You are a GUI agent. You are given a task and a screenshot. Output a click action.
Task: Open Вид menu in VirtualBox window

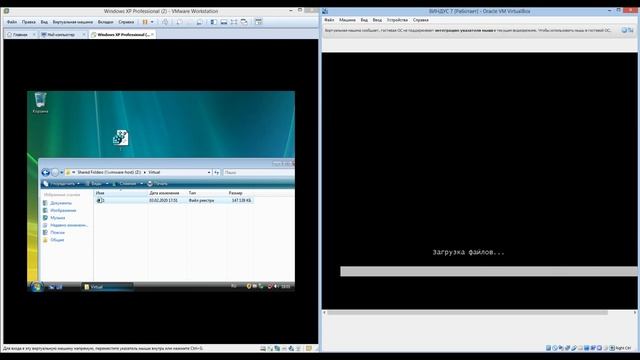[364, 20]
